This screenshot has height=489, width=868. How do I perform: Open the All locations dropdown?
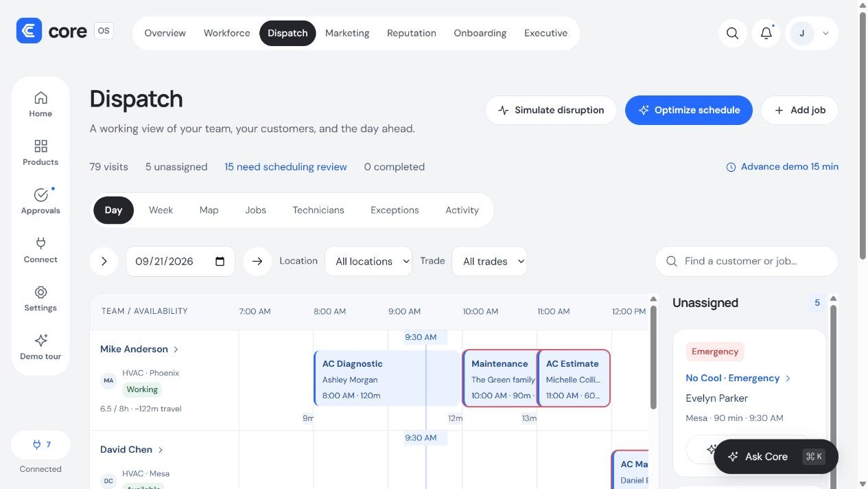point(368,261)
